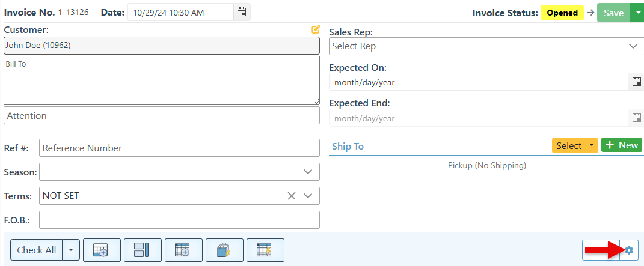Click the settings gear icon
Image resolution: width=644 pixels, height=266 pixels.
(629, 250)
